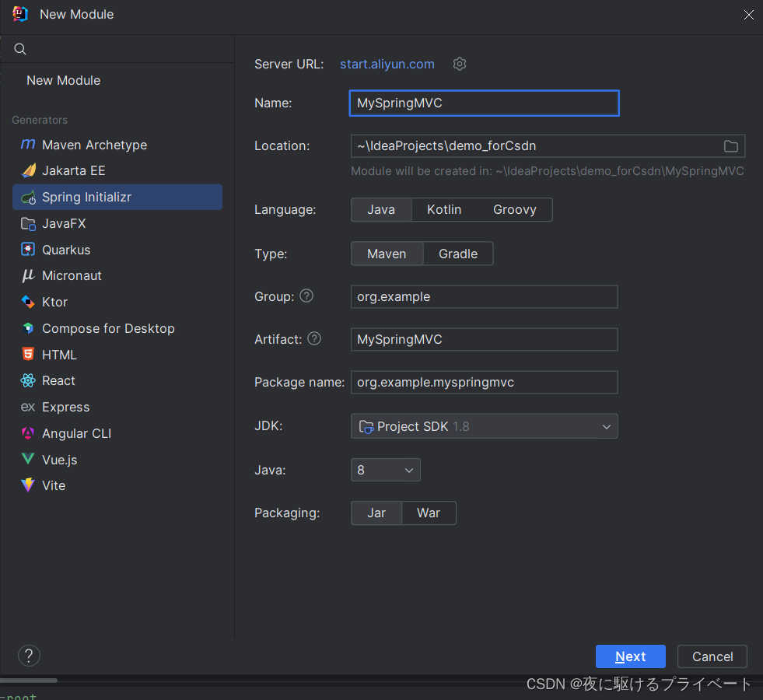Select Java language option
763x700 pixels.
point(381,210)
